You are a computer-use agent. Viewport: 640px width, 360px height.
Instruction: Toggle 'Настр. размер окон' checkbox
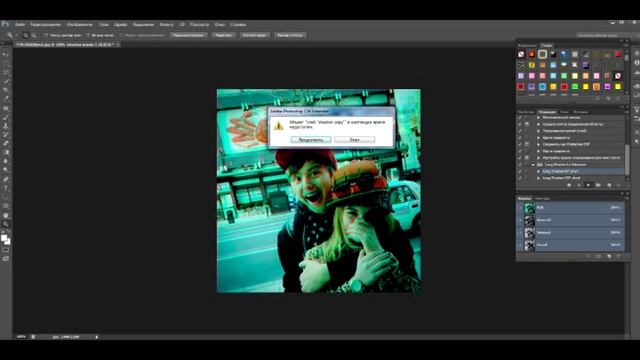[x=46, y=36]
